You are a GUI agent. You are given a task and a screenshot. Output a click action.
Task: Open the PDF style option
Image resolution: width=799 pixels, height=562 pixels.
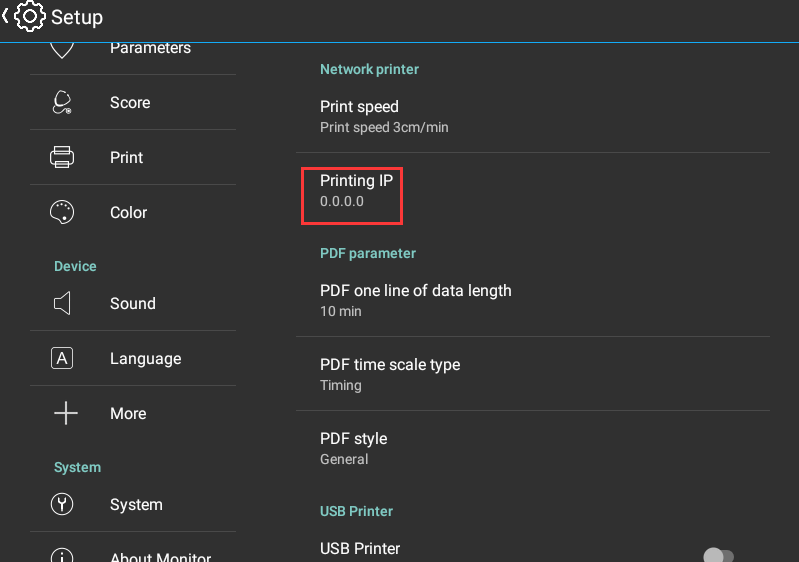(x=532, y=448)
